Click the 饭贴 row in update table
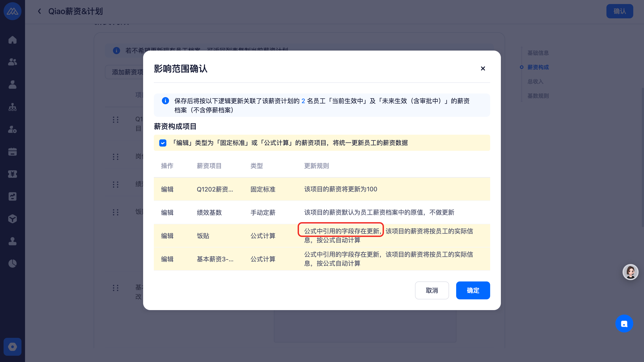This screenshot has width=644, height=362. click(203, 236)
